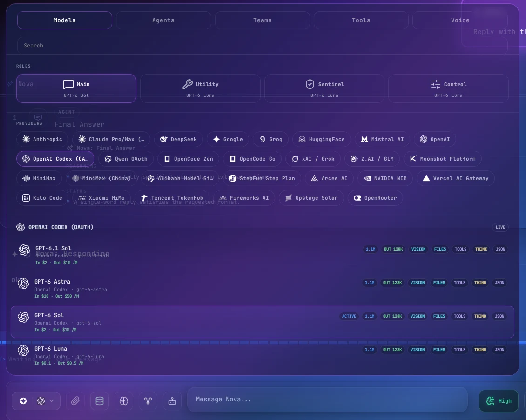Focus the Search field
Viewport: 526px width, 420px height.
(263, 46)
